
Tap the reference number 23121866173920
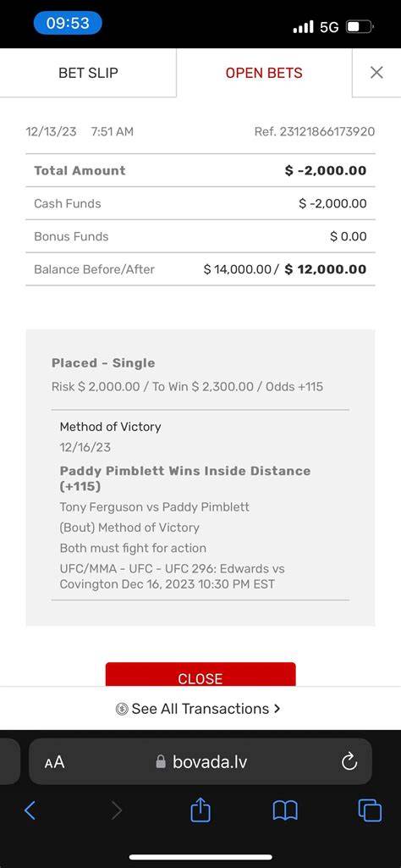click(327, 132)
